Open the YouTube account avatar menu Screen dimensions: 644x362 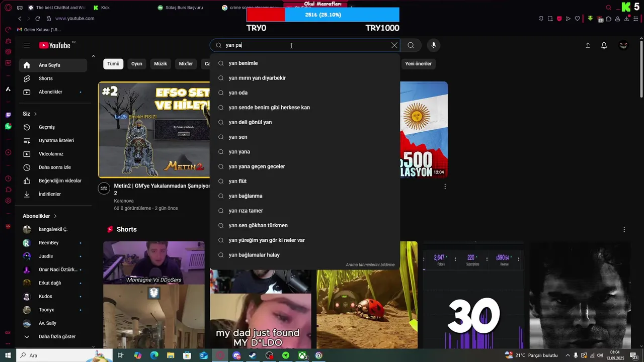click(624, 45)
